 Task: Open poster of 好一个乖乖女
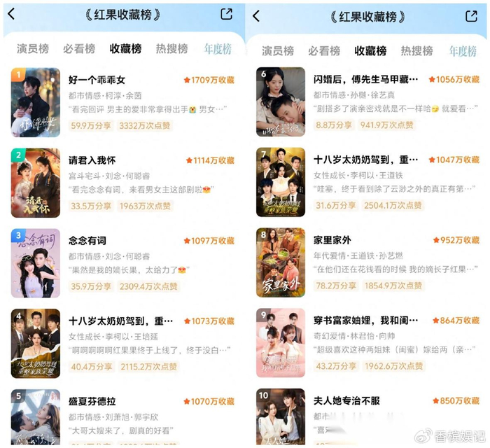point(36,102)
